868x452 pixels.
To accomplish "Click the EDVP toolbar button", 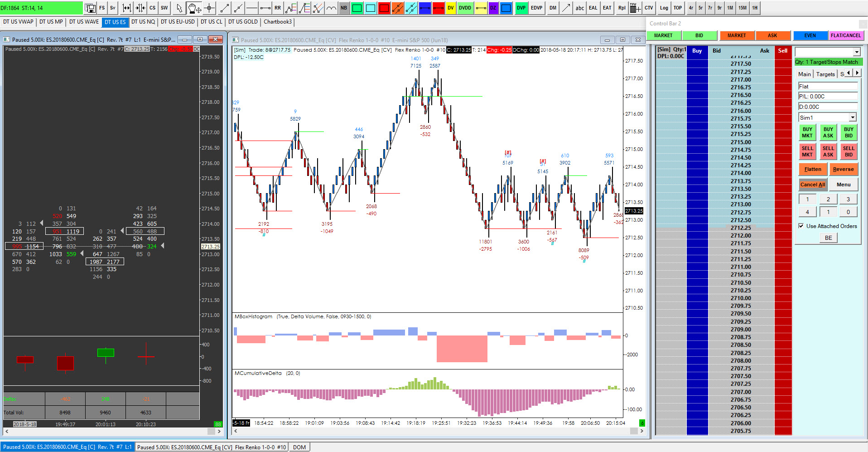I will pos(537,8).
